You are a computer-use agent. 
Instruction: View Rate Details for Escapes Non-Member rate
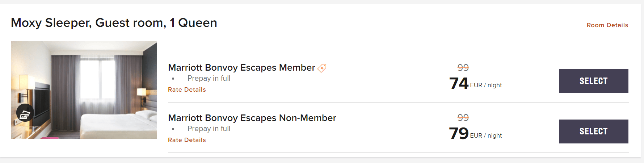(x=187, y=140)
